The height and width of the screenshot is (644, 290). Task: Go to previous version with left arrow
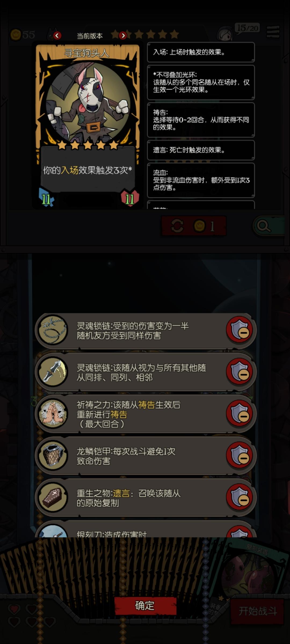[57, 35]
